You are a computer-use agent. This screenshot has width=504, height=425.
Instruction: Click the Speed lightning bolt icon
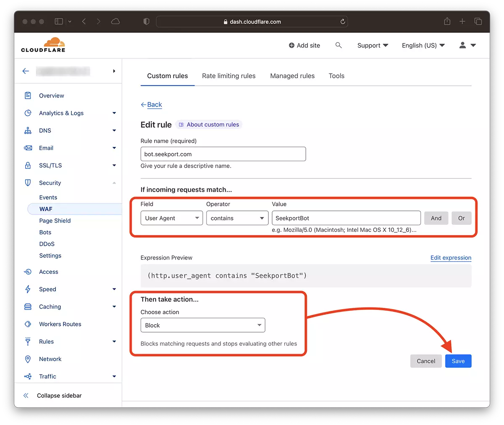pyautogui.click(x=28, y=289)
